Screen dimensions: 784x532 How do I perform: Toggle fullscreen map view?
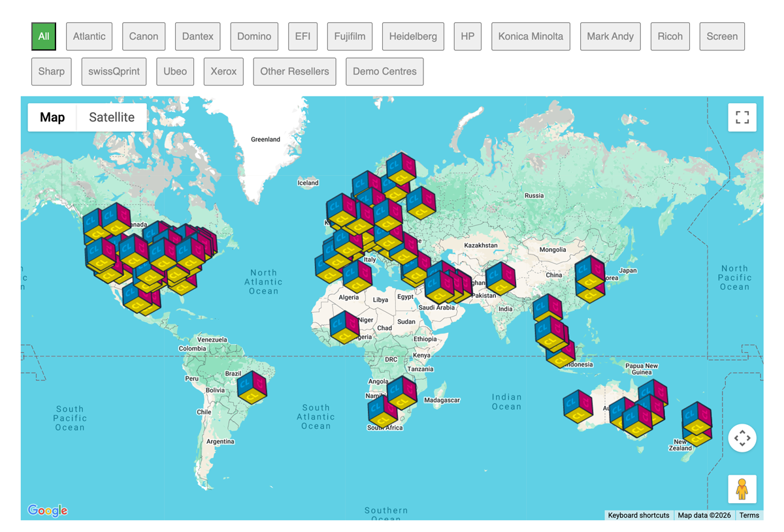coord(742,117)
